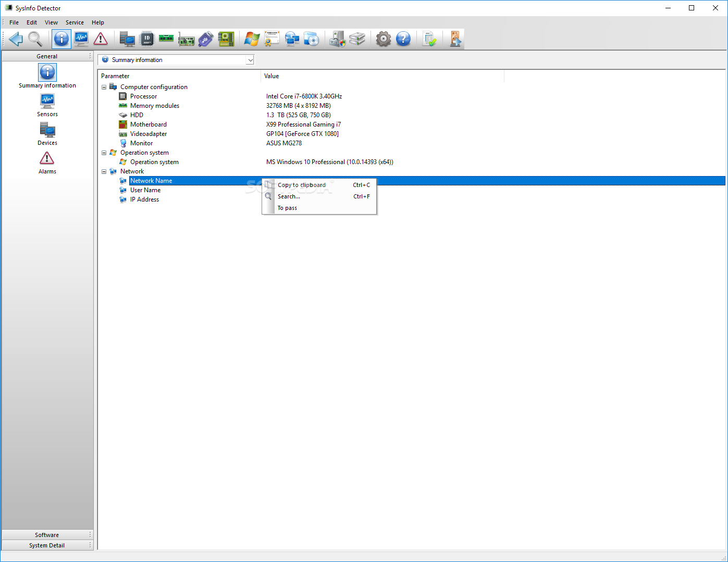Open the File menu
This screenshot has width=728, height=562.
(14, 22)
